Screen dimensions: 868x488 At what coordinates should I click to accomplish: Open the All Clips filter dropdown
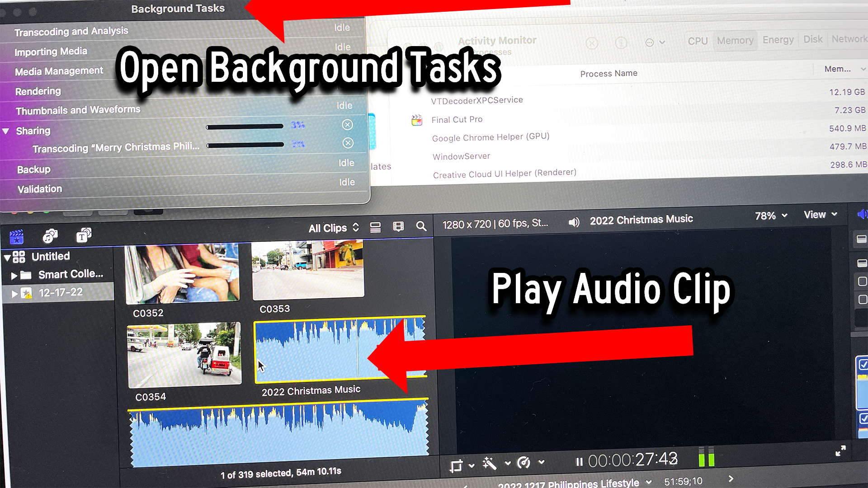(334, 228)
